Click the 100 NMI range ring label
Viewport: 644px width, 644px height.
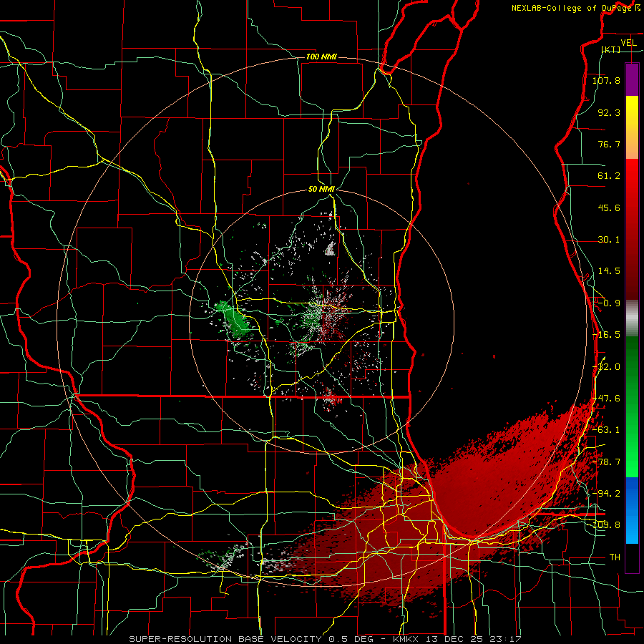tap(321, 57)
